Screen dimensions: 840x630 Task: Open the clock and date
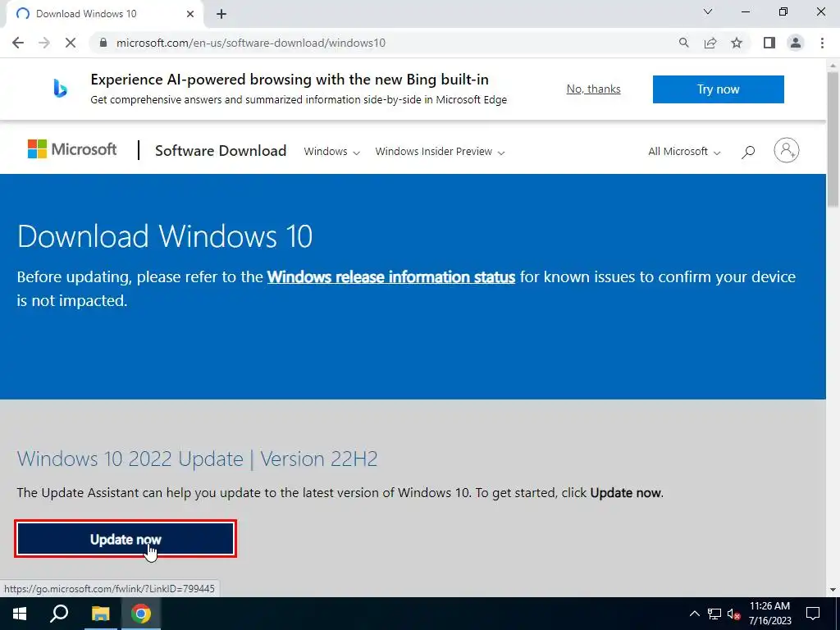tap(769, 614)
